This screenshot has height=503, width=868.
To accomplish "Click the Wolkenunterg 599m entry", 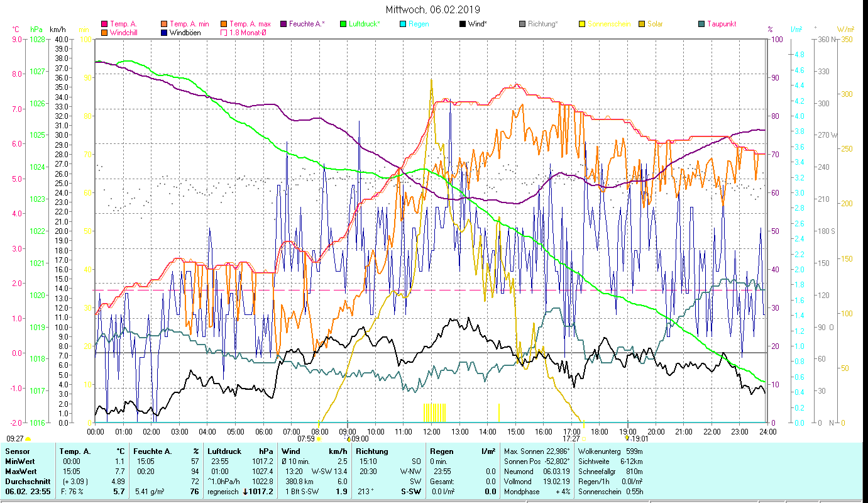I will coord(610,451).
